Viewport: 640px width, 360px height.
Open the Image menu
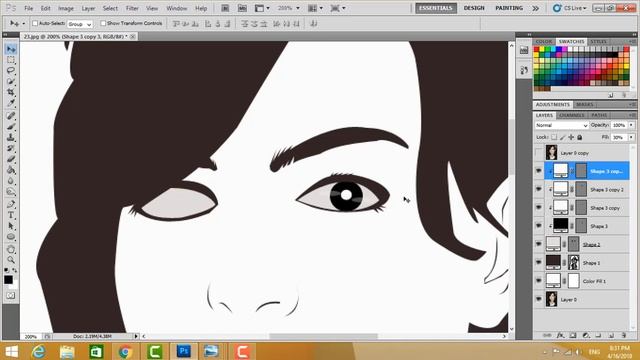tap(65, 8)
